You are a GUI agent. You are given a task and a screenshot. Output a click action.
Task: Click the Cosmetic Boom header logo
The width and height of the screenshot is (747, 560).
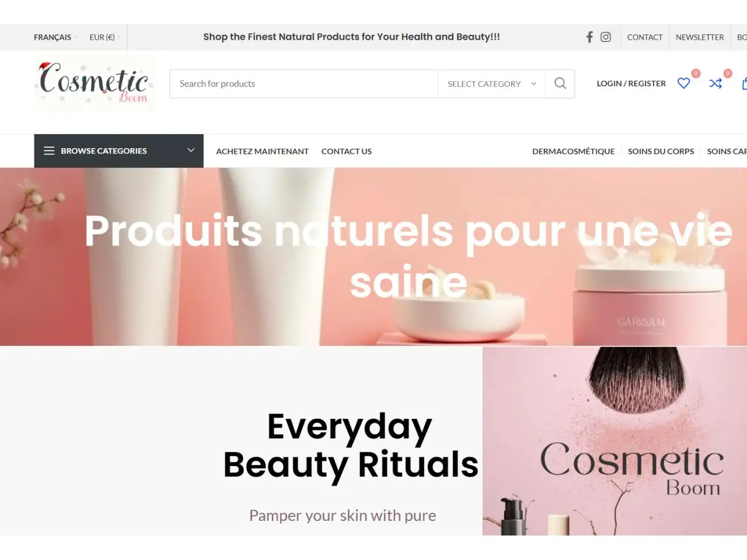pos(95,83)
